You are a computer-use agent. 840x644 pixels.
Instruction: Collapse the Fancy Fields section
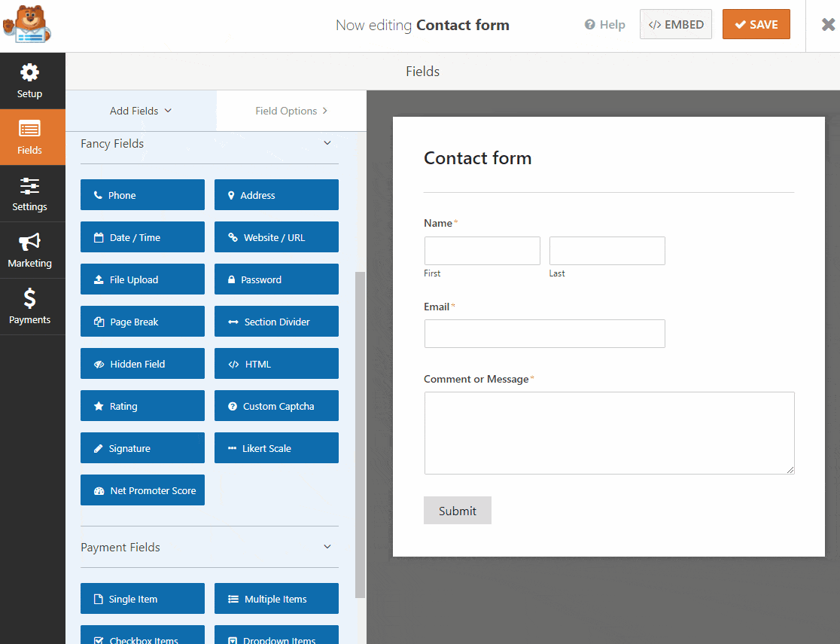pos(327,142)
